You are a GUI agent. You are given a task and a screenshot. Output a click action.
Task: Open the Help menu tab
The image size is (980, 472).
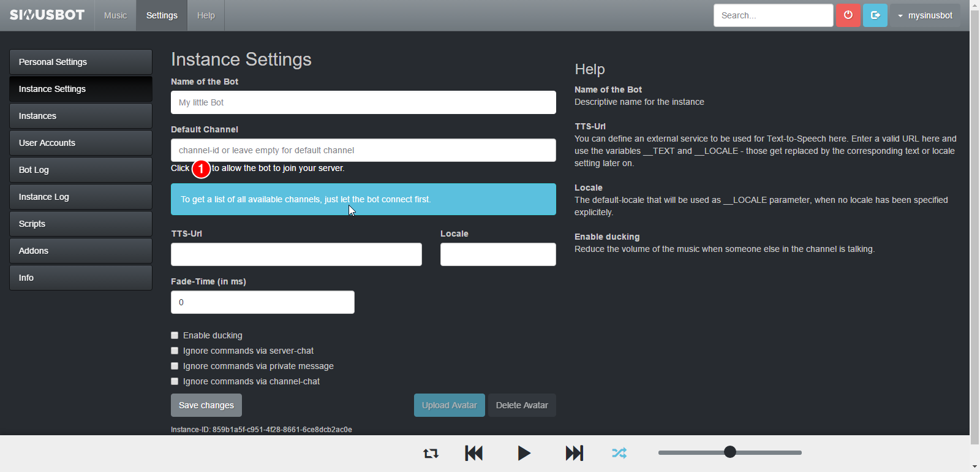[206, 15]
